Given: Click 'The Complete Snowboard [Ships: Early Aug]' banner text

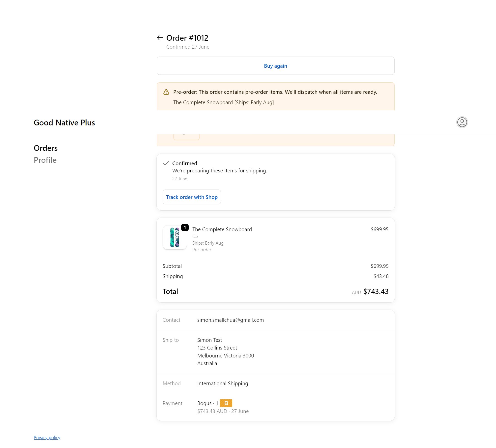Looking at the screenshot, I should 223,102.
